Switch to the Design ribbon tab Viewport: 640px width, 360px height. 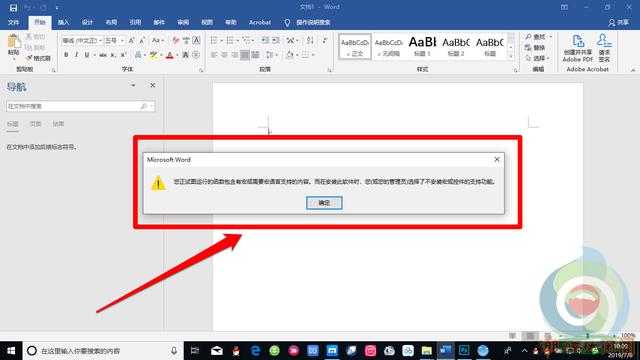87,22
